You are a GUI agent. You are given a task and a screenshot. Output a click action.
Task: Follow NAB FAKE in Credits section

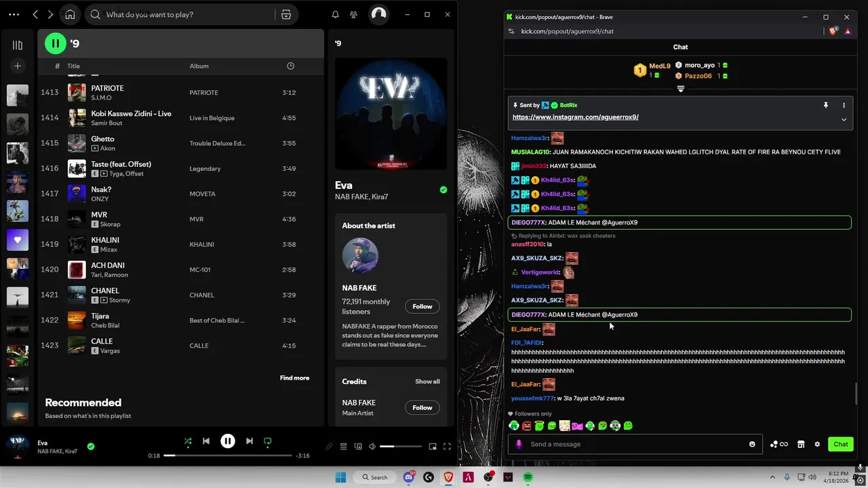(422, 407)
